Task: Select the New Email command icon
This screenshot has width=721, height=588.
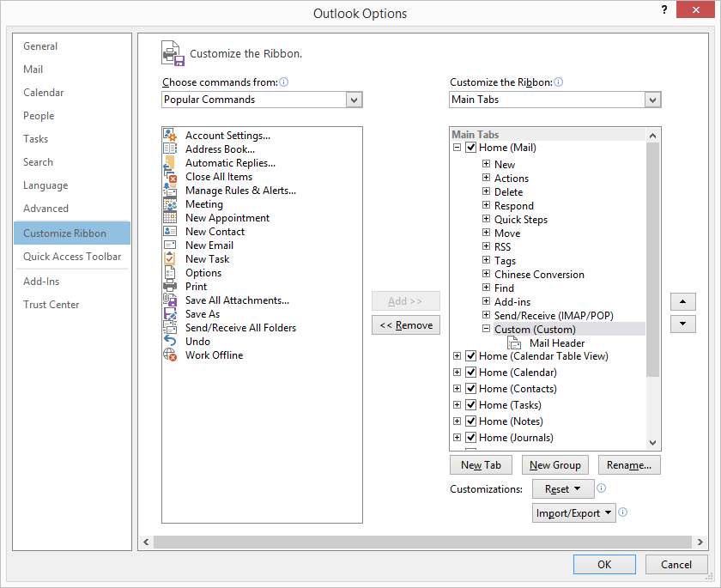Action: [169, 245]
